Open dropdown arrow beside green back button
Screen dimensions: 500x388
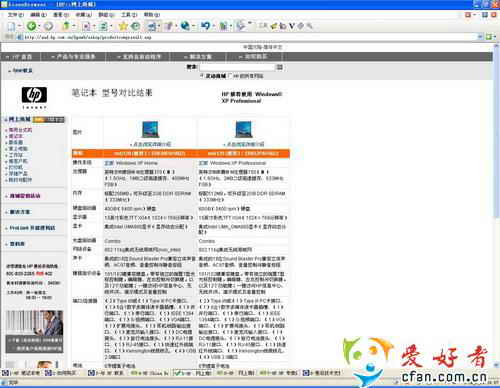tap(39, 26)
